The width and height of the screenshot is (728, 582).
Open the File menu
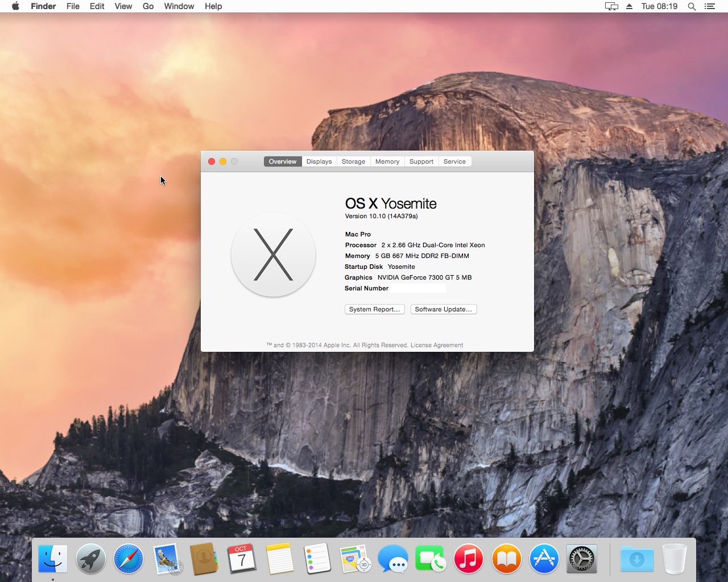[73, 6]
